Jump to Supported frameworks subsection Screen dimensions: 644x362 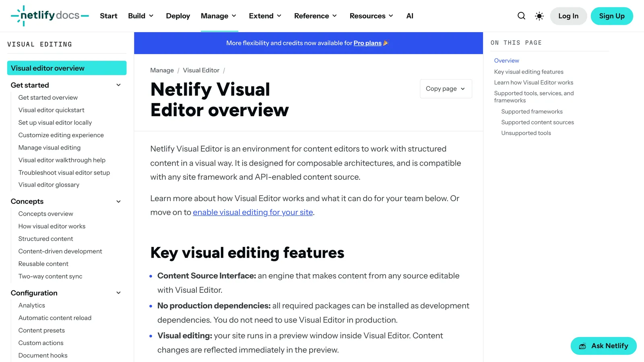532,112
